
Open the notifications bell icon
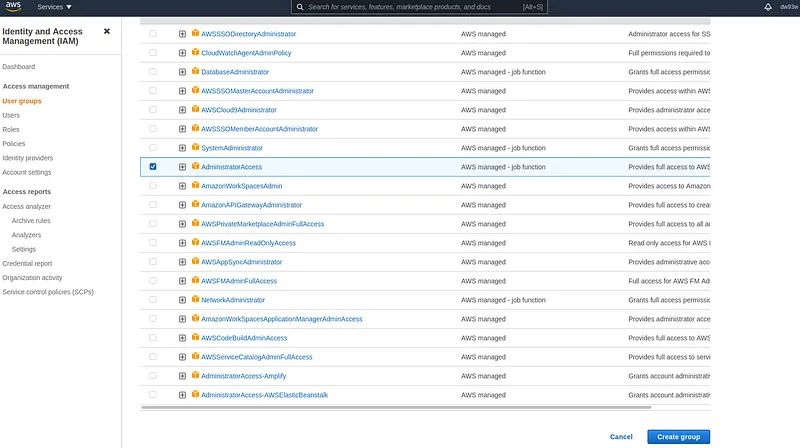point(767,7)
